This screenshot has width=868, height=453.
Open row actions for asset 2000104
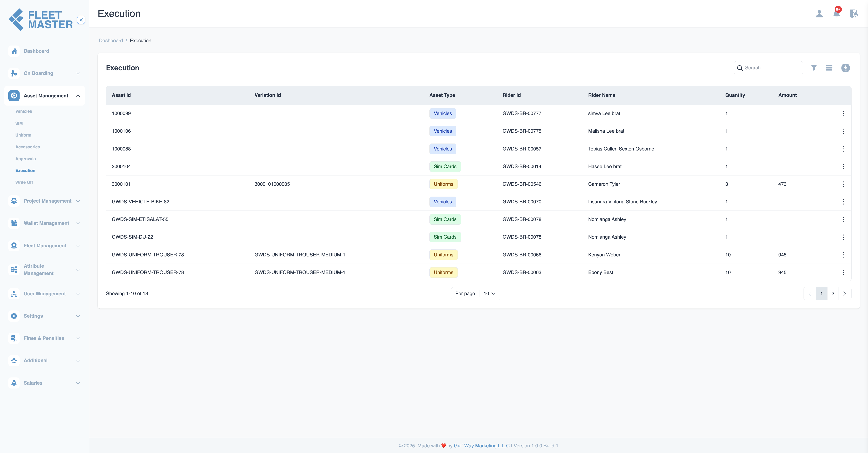point(843,166)
